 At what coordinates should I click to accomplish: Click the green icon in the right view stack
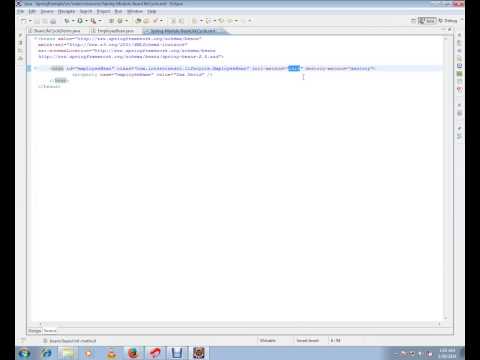pyautogui.click(x=460, y=74)
